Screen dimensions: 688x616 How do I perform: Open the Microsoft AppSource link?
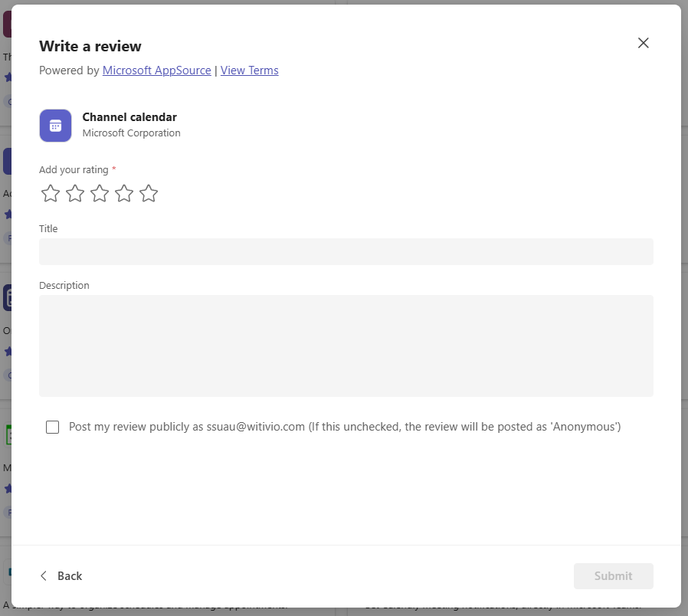(x=156, y=70)
